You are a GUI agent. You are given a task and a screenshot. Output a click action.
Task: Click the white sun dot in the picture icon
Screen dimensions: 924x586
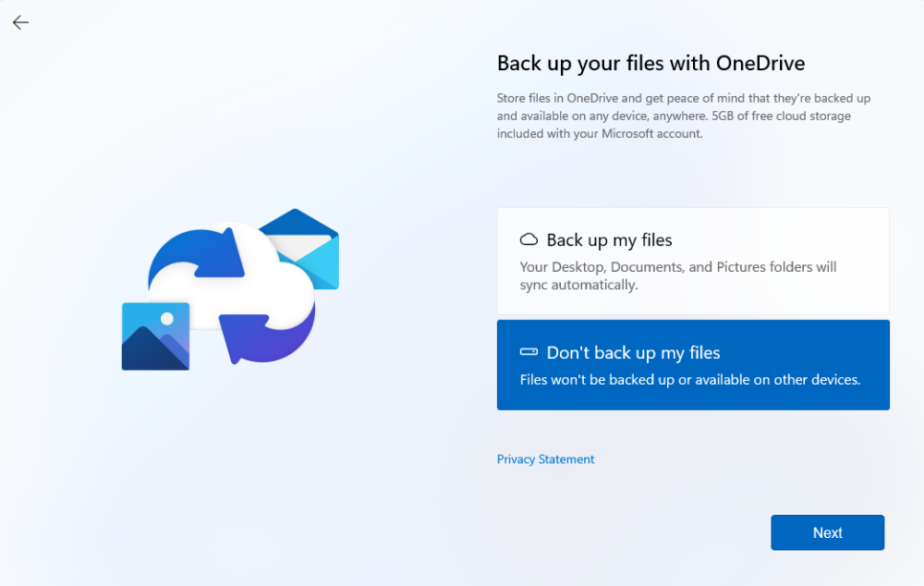pyautogui.click(x=166, y=319)
